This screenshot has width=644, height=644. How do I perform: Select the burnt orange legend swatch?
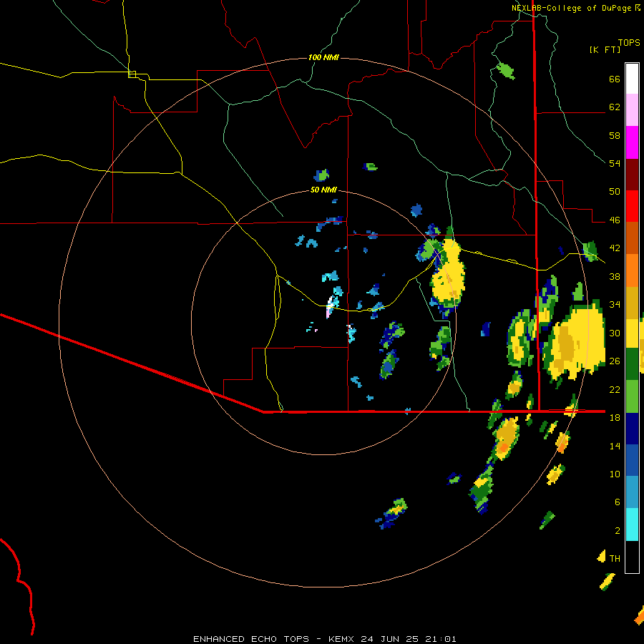632,238
